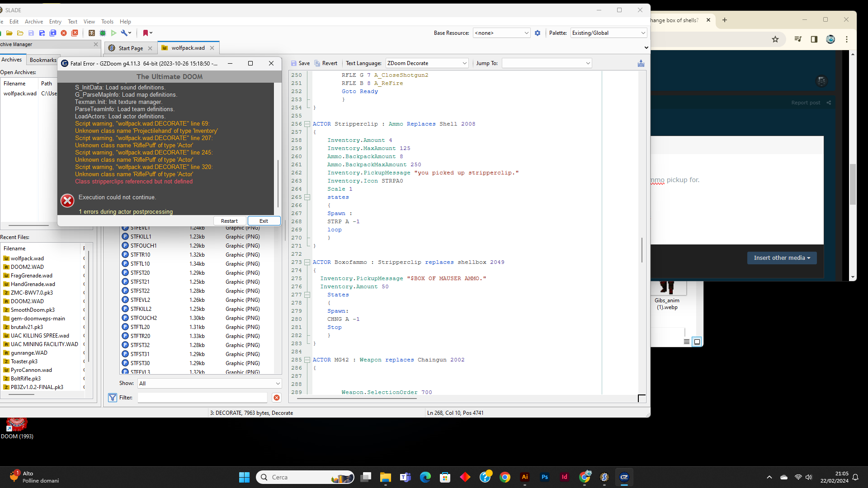Image resolution: width=868 pixels, height=488 pixels.
Task: Open the Chrome three-dot menu
Action: tap(847, 39)
